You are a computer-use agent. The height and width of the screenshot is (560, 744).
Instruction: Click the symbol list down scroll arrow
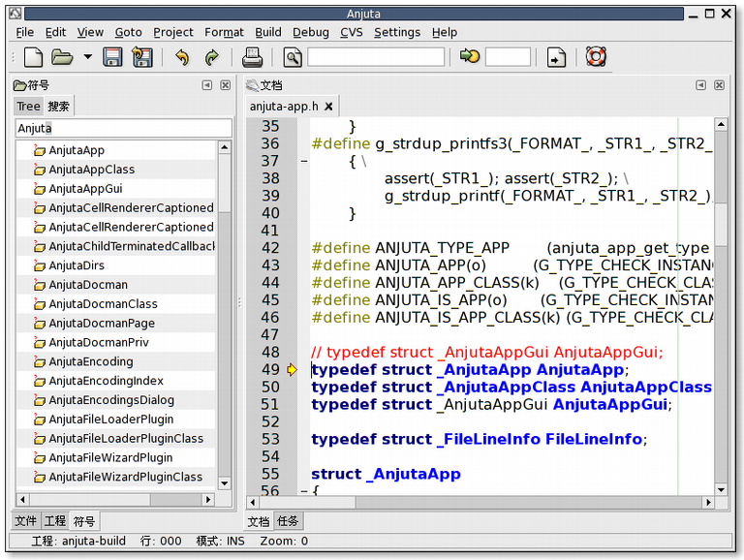point(225,482)
